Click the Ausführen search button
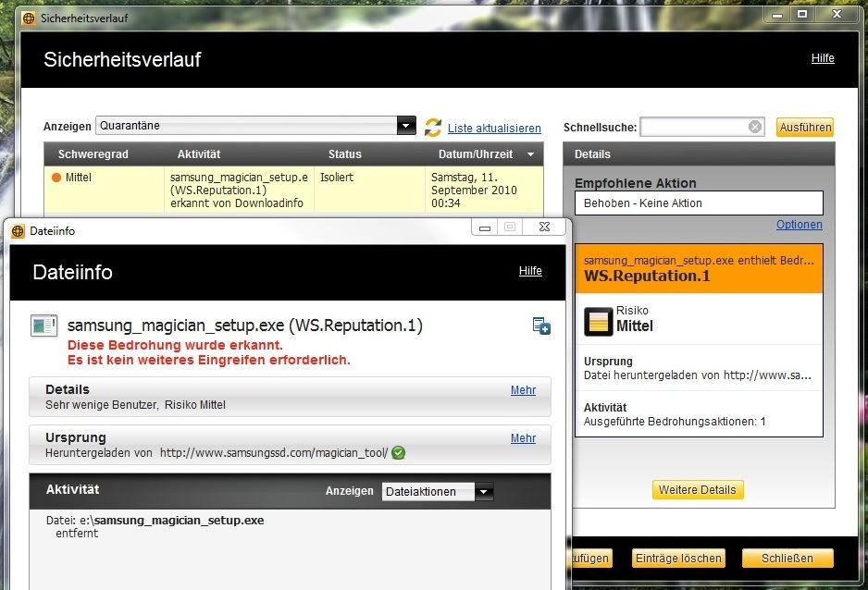Viewport: 868px width, 590px height. click(805, 128)
